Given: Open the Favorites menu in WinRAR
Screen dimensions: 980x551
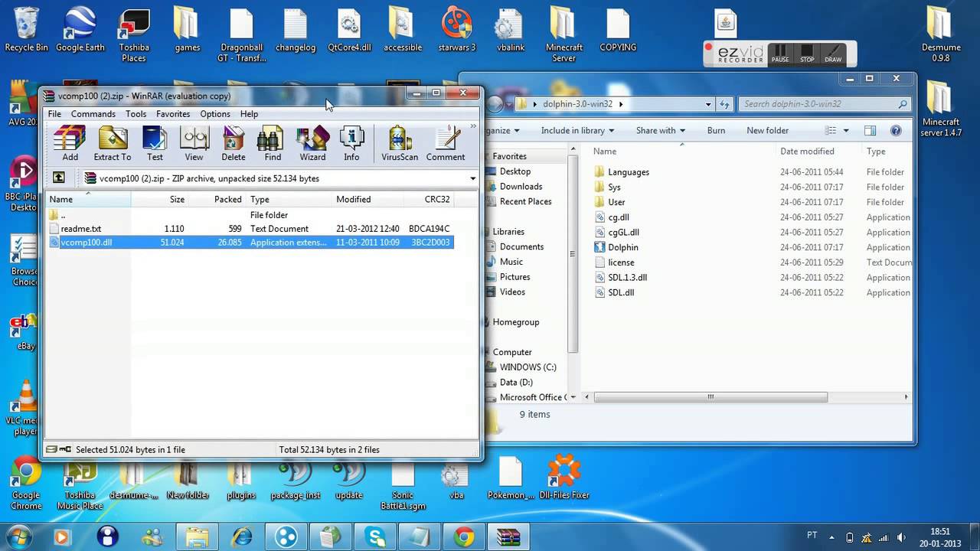Looking at the screenshot, I should tap(173, 114).
